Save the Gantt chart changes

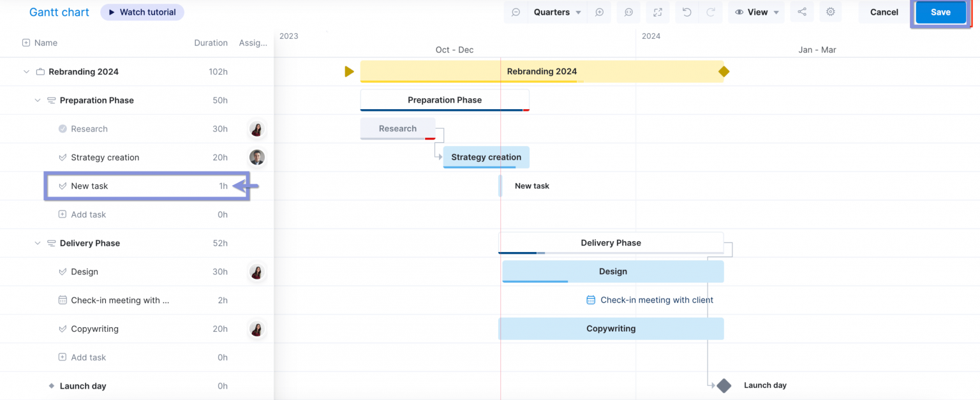pyautogui.click(x=940, y=12)
